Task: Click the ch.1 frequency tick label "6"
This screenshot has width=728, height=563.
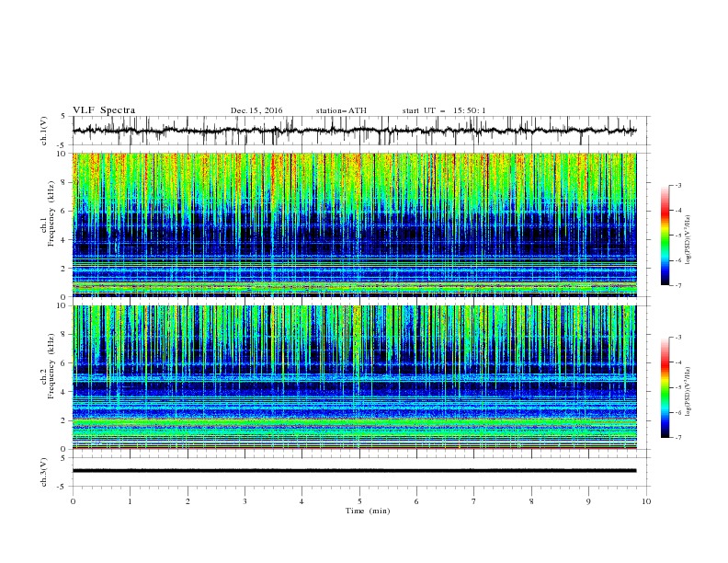Action: (x=64, y=211)
